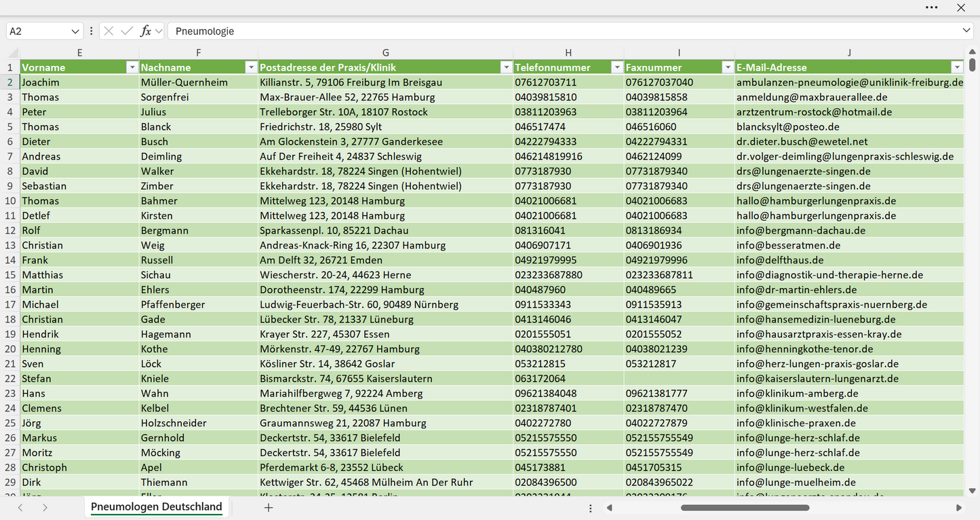Open the Telefonnummer filter dropdown

[617, 67]
